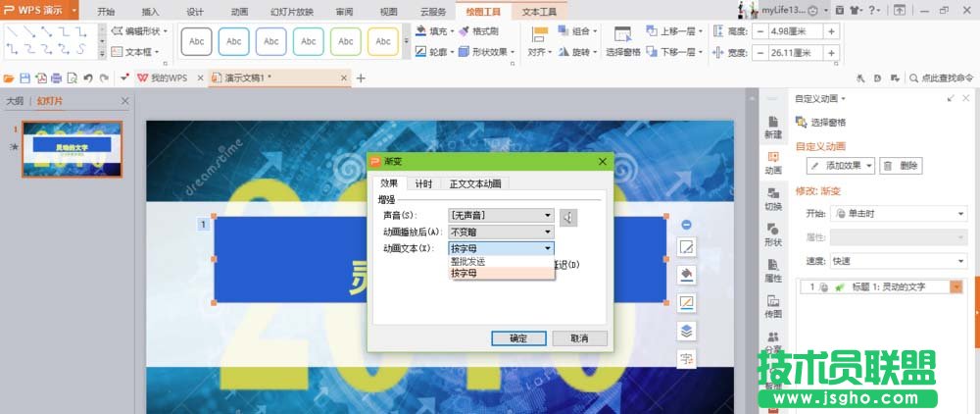Click the shape style quick-edit pencil icon
This screenshot has width=980, height=414.
(686, 247)
